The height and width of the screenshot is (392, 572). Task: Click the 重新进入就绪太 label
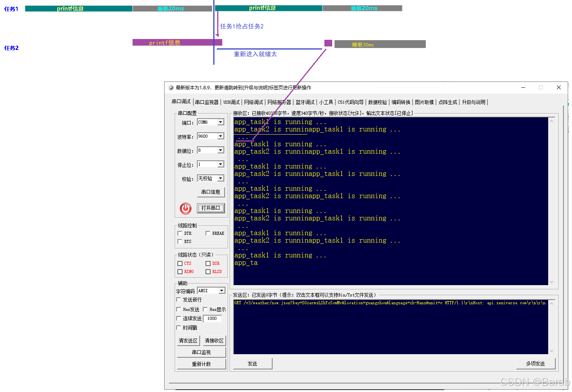point(255,54)
